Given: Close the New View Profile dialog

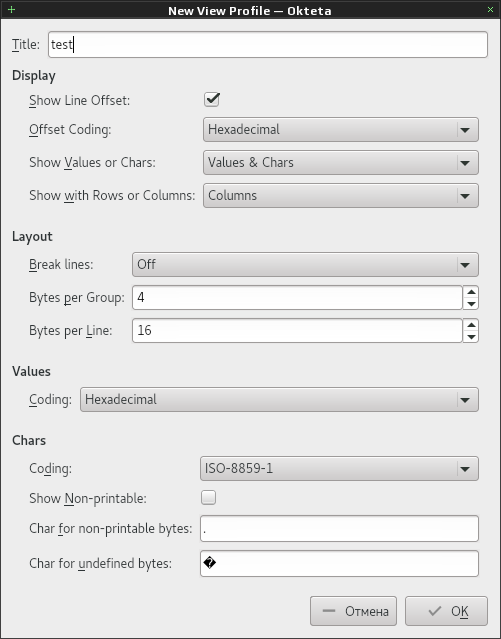Looking at the screenshot, I should (x=490, y=9).
